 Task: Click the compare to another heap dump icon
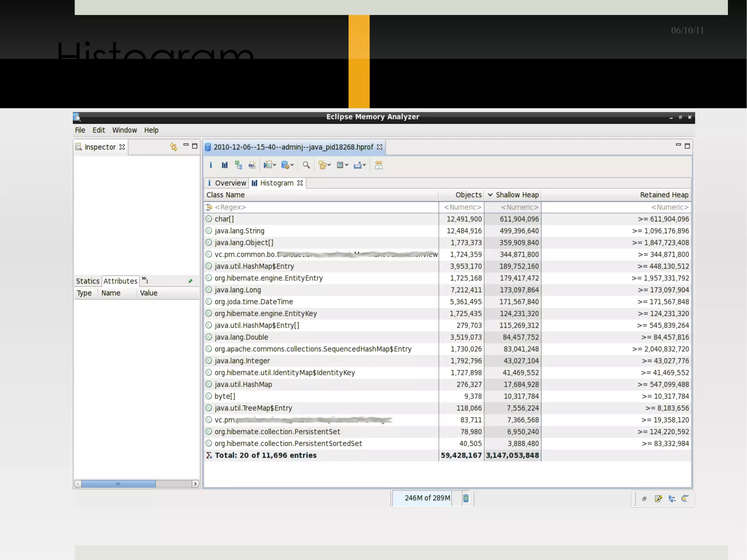(x=379, y=165)
